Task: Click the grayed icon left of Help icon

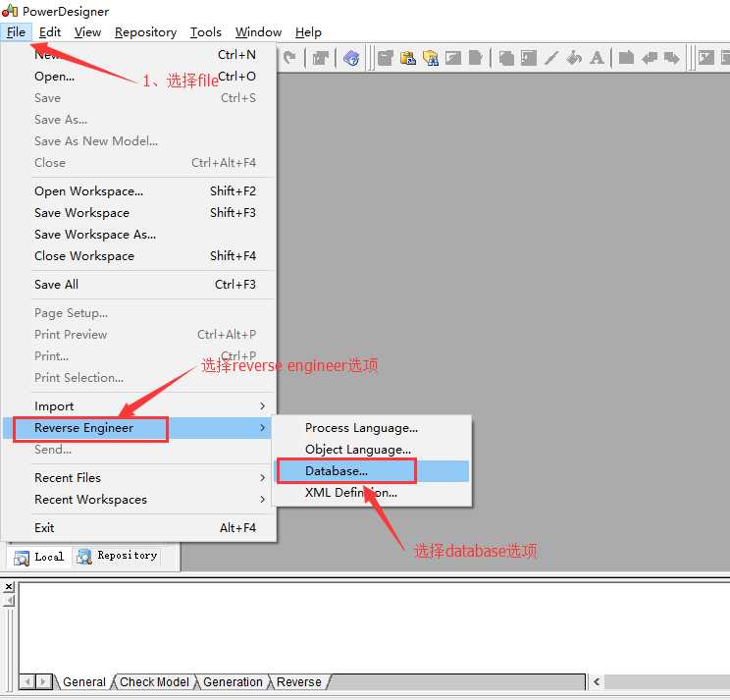Action: 320,58
